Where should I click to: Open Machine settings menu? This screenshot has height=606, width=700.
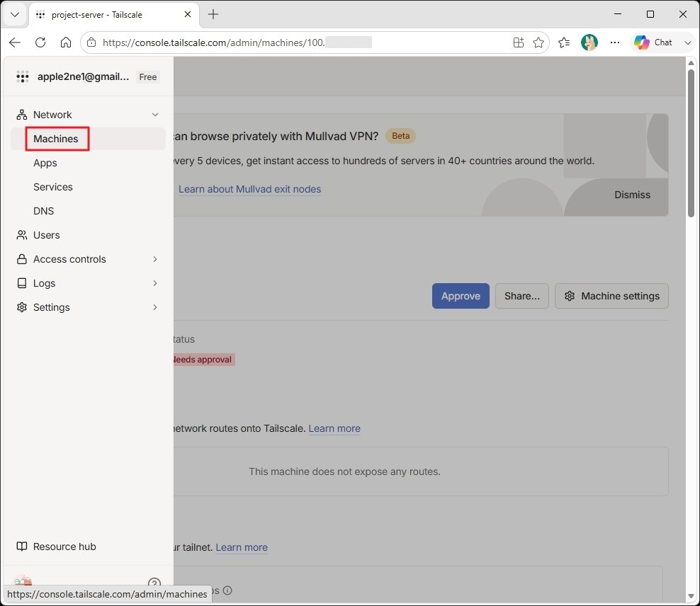coord(611,296)
